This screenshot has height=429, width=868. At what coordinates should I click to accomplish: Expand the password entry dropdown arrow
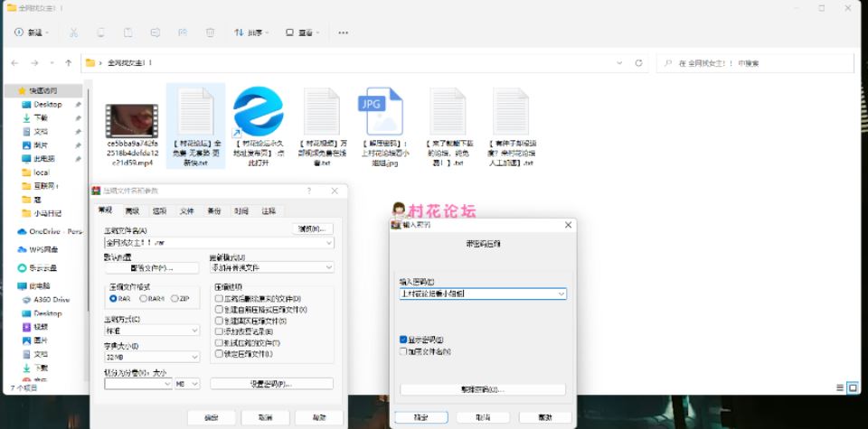coord(561,294)
